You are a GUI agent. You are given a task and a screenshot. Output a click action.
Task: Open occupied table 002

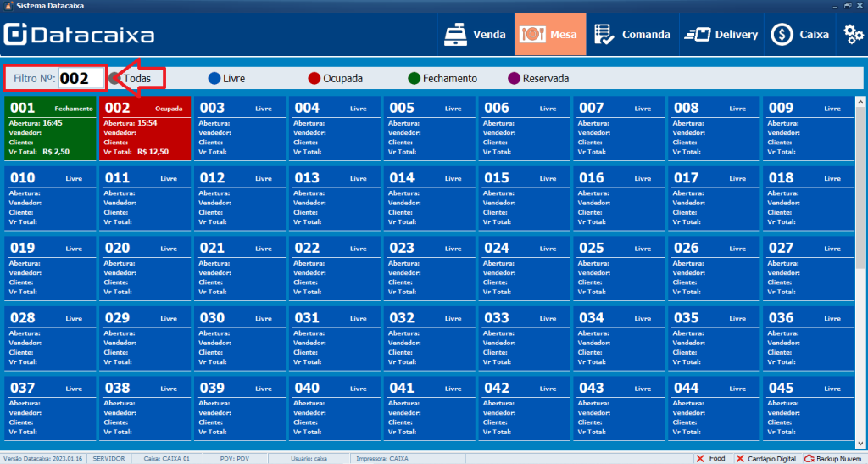pos(146,127)
